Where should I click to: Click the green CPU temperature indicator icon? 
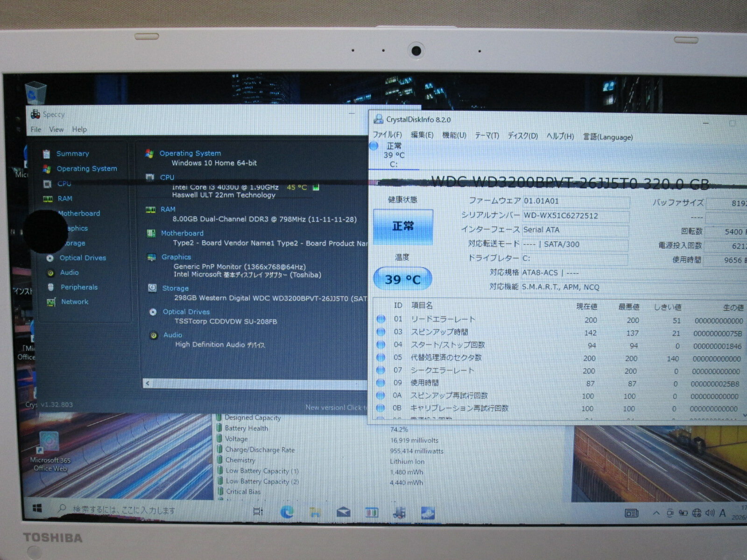point(316,187)
